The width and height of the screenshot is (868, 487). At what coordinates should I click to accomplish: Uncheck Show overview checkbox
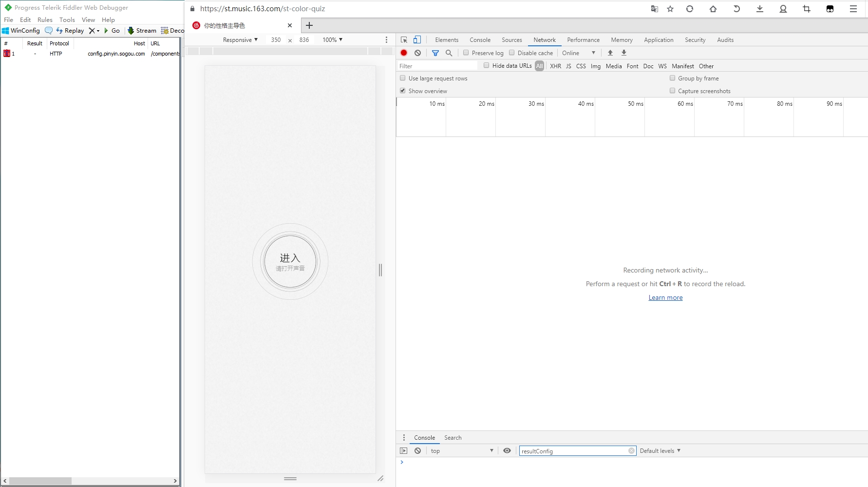coord(403,91)
